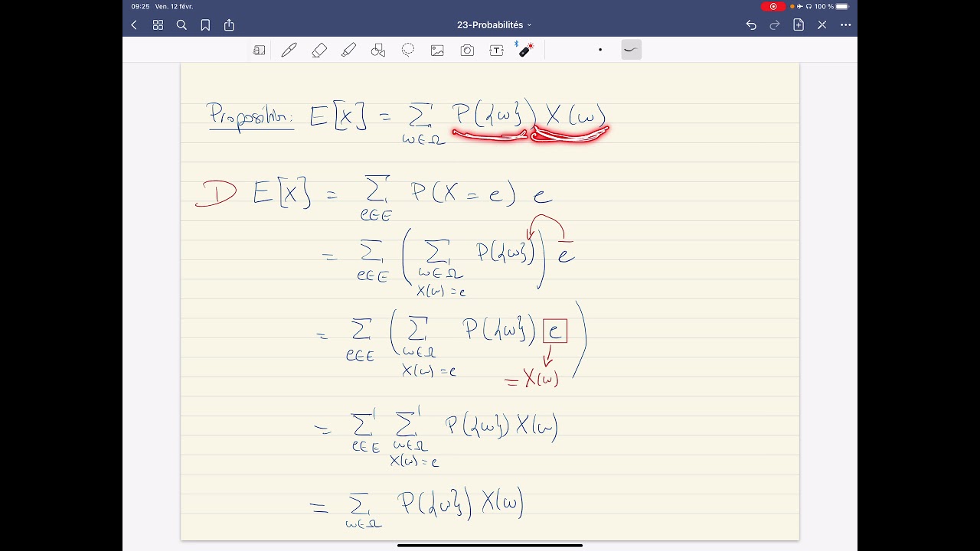
Task: Choose the trail laser pointer style
Action: 631,50
